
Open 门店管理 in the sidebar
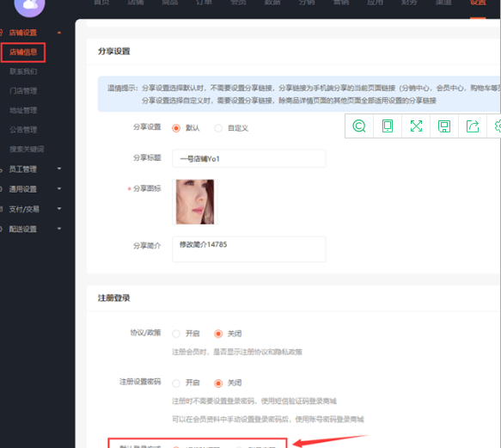(x=23, y=91)
